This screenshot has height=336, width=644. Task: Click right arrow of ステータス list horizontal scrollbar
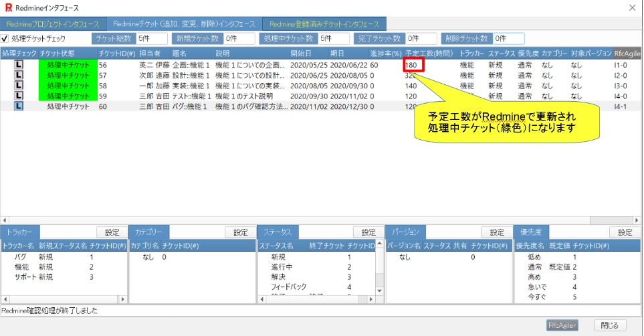371,299
